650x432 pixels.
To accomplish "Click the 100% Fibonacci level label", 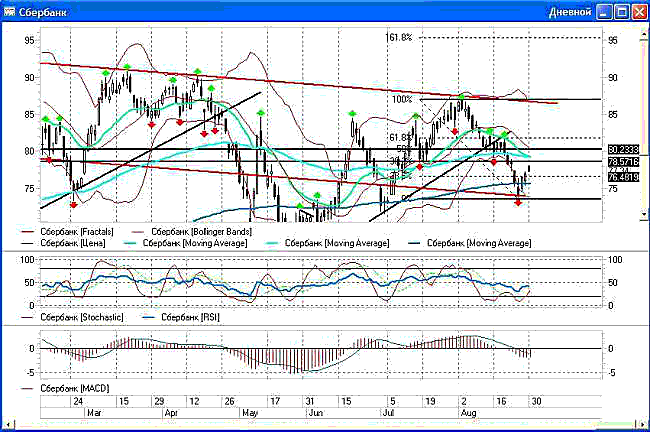I will 402,100.
